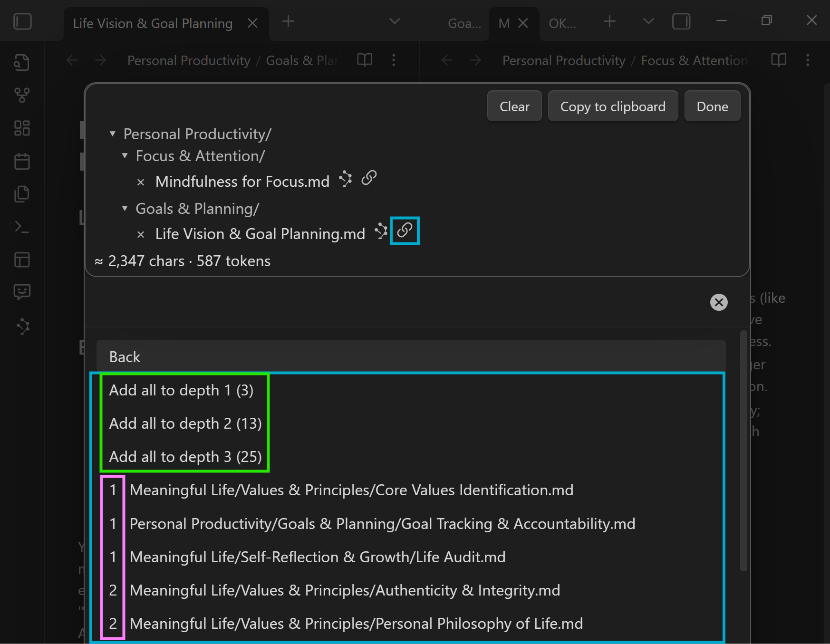
Task: Open the chat bubble icon in sidebar
Action: [22, 291]
